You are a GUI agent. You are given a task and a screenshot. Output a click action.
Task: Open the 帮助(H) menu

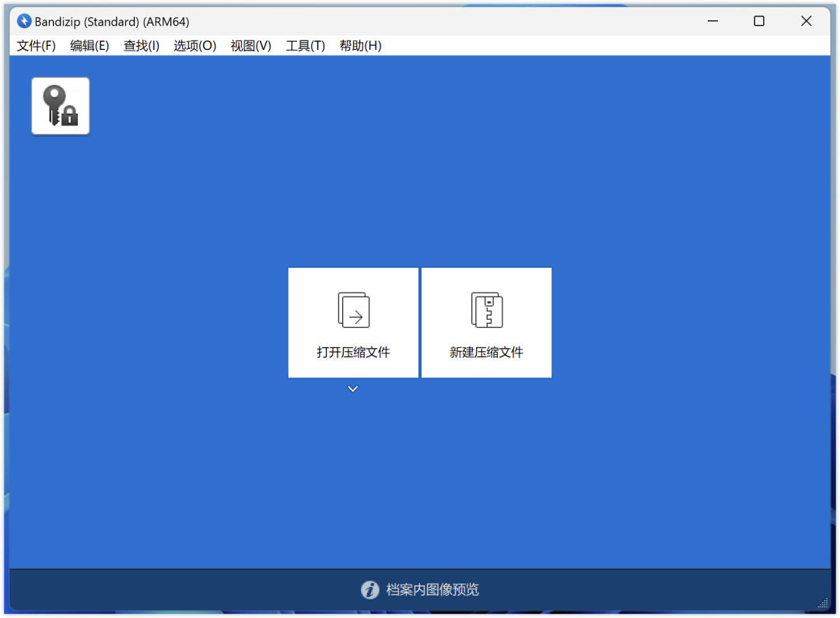360,46
